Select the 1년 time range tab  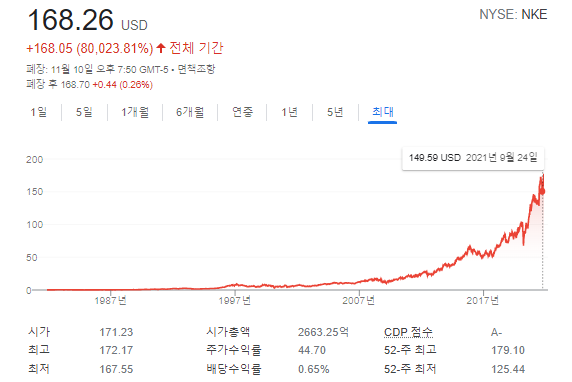290,112
